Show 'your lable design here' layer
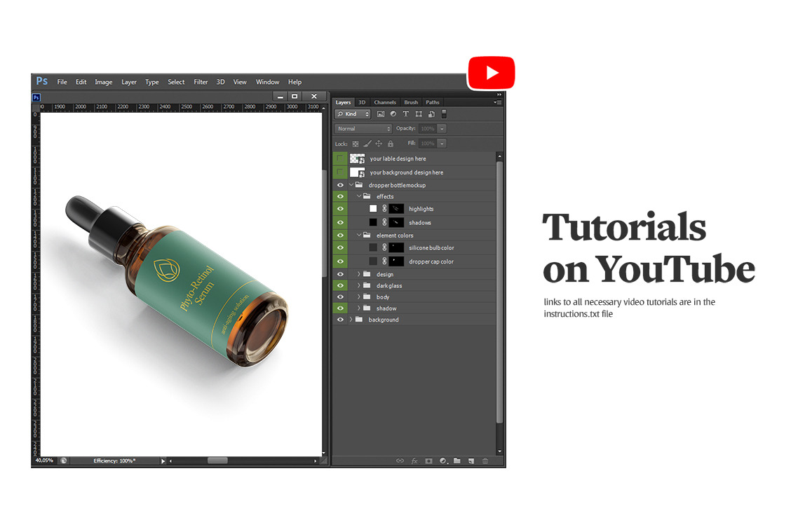This screenshot has width=798, height=532. click(x=340, y=158)
